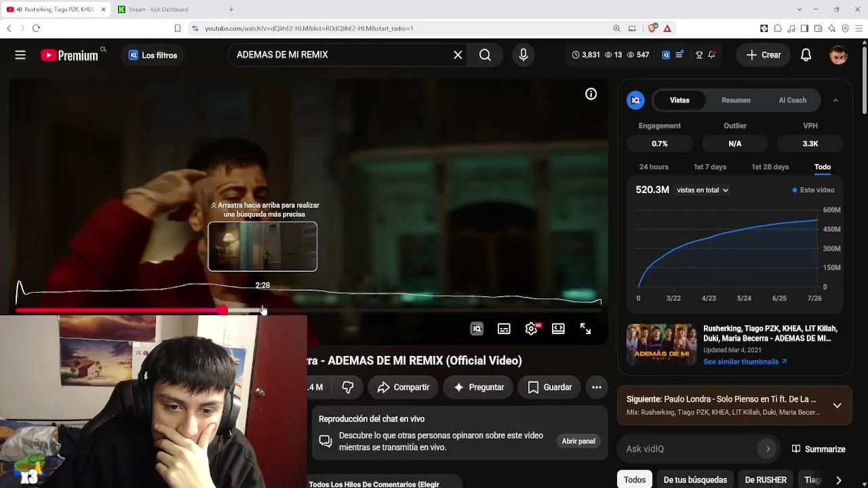Switch to the Resumen tab

point(736,100)
